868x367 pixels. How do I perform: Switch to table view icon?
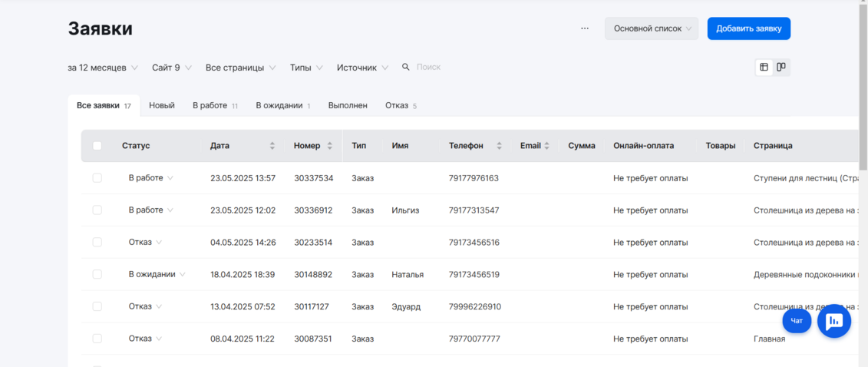click(x=764, y=67)
